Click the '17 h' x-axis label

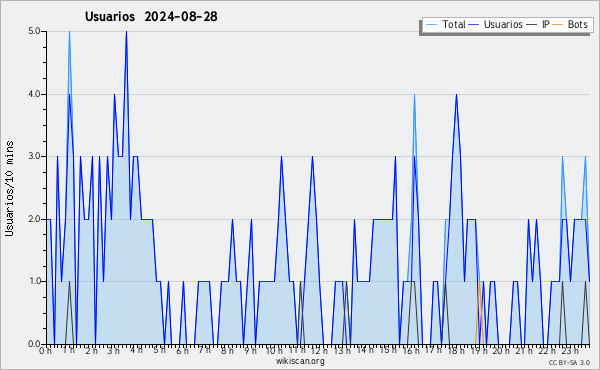click(434, 350)
